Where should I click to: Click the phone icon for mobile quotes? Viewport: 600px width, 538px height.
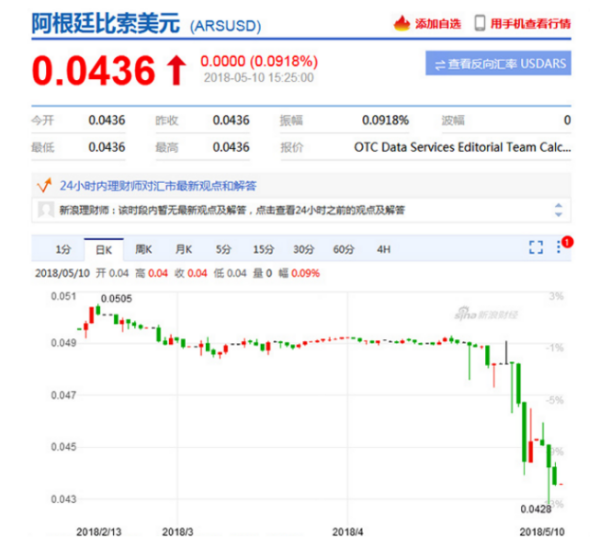(480, 23)
